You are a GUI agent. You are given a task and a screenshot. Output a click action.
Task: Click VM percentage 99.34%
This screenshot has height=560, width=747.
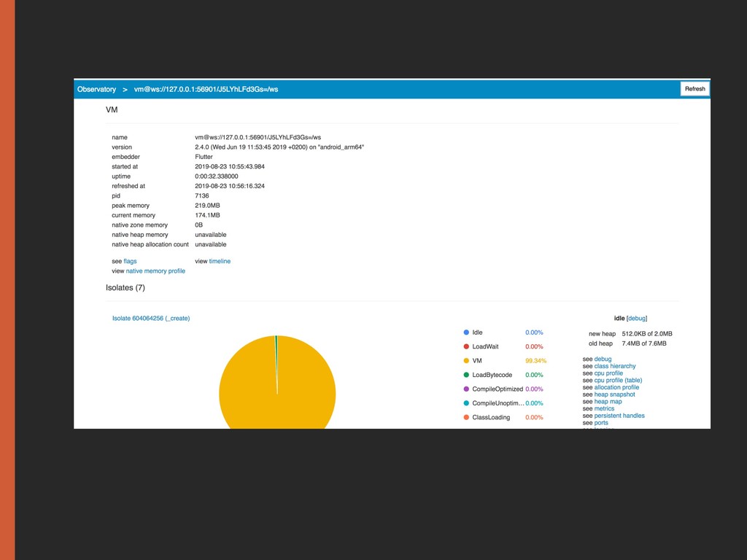tap(536, 361)
